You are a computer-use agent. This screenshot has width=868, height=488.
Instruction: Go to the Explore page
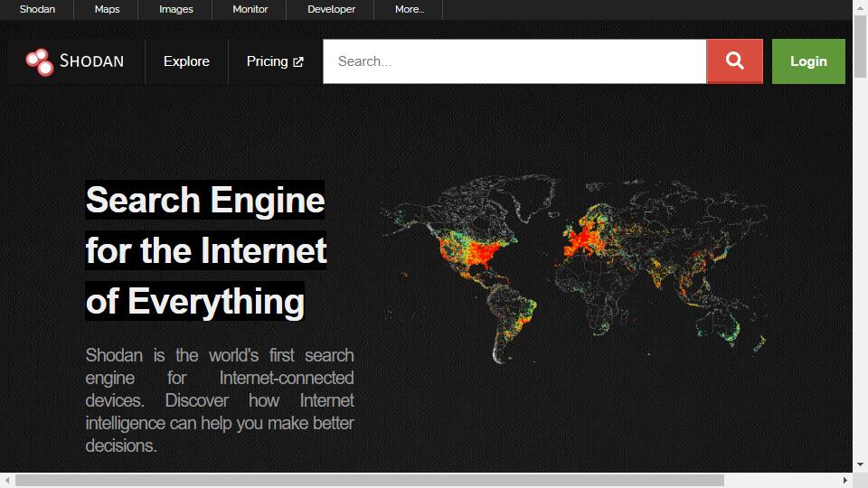point(186,61)
